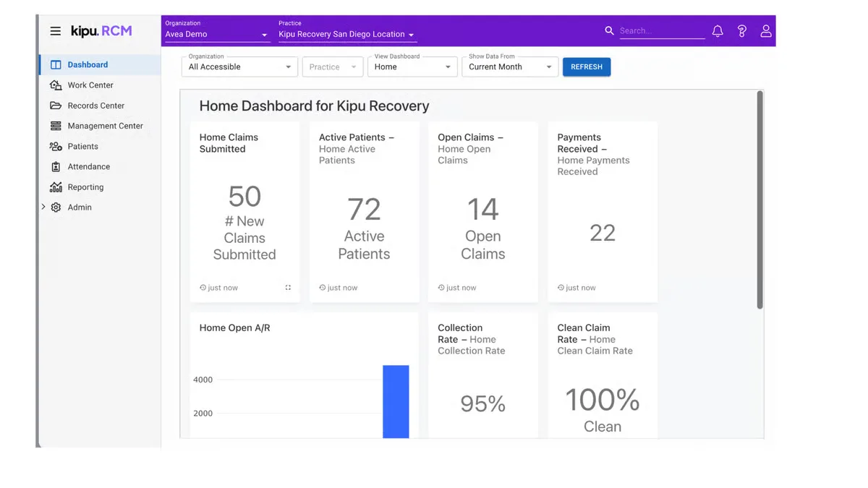Click the REFRESH button
868x488 pixels.
click(x=587, y=67)
